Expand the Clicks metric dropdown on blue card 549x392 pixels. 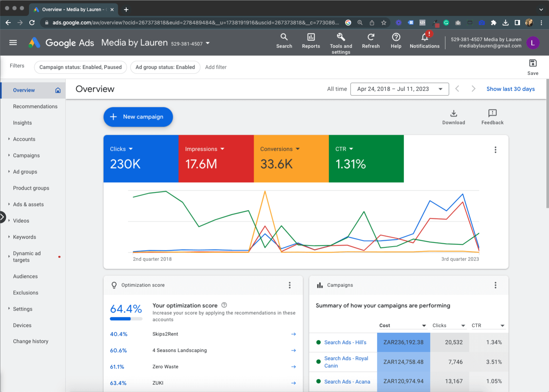tap(131, 148)
